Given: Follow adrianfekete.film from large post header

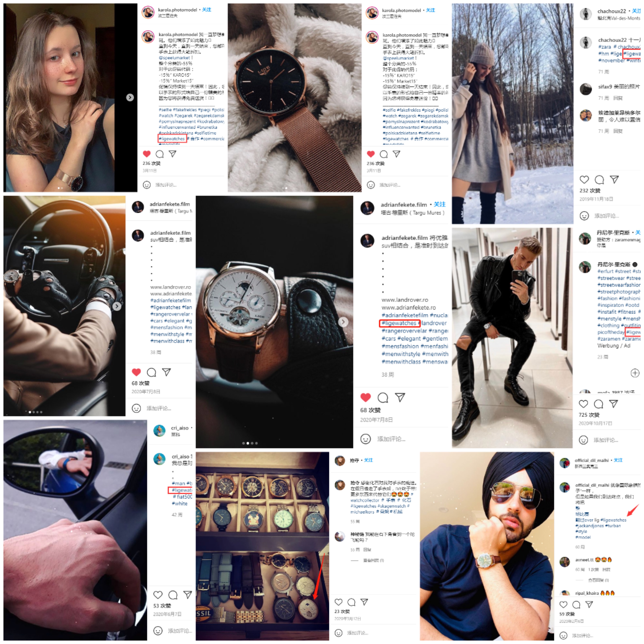Looking at the screenshot, I should coord(440,204).
